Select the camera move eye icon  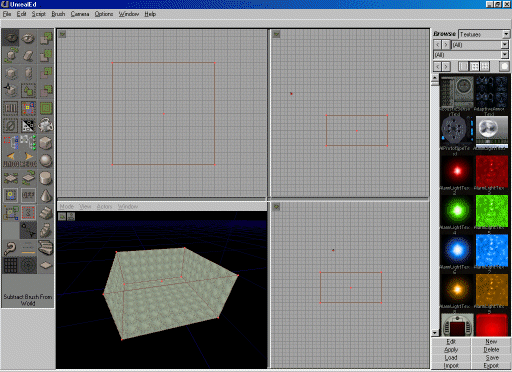pos(11,38)
